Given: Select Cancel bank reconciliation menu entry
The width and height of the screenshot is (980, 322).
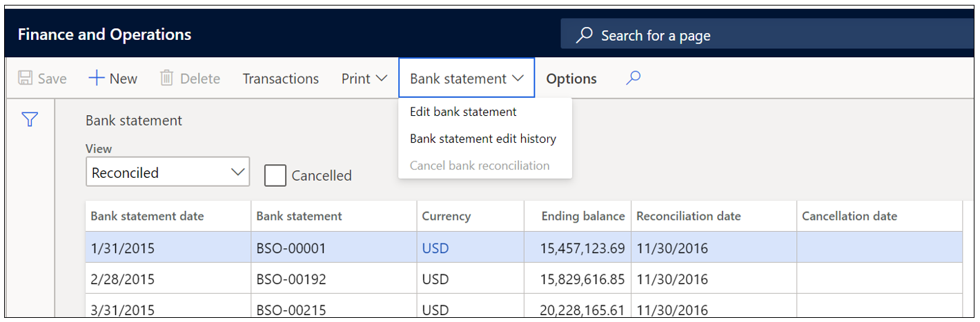Looking at the screenshot, I should pos(480,165).
